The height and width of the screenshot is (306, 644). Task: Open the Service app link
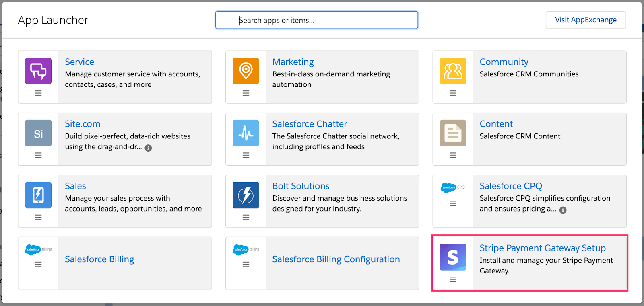[80, 62]
